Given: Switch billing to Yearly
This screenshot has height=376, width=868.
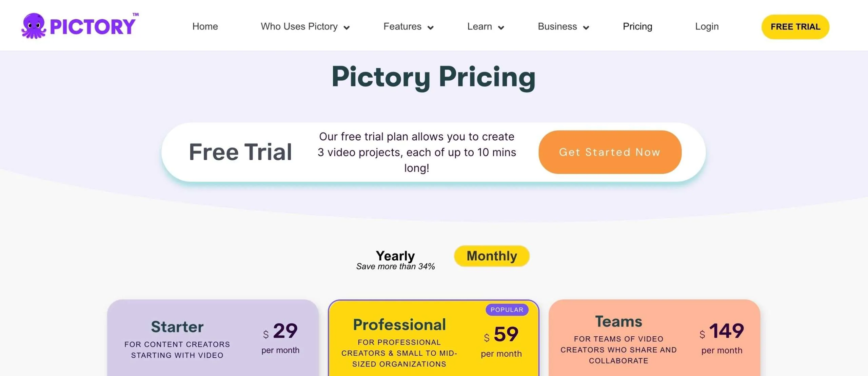Looking at the screenshot, I should coord(395,260).
